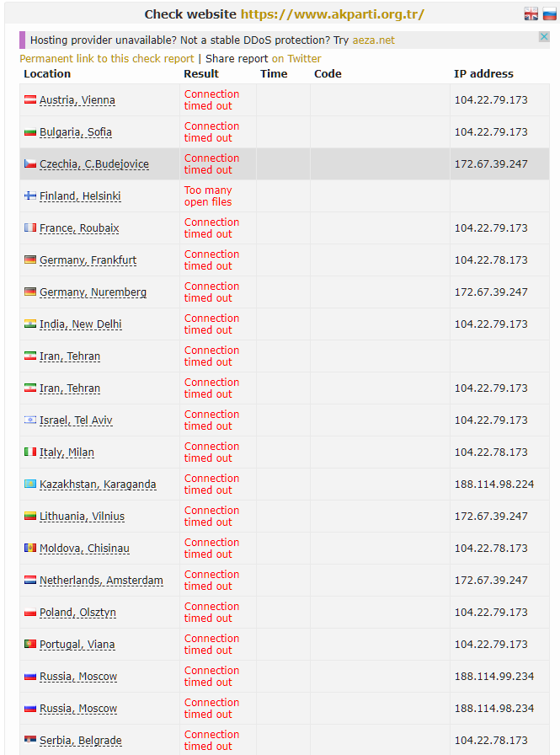Image resolution: width=560 pixels, height=755 pixels.
Task: Click the IP address column header
Action: 483,74
